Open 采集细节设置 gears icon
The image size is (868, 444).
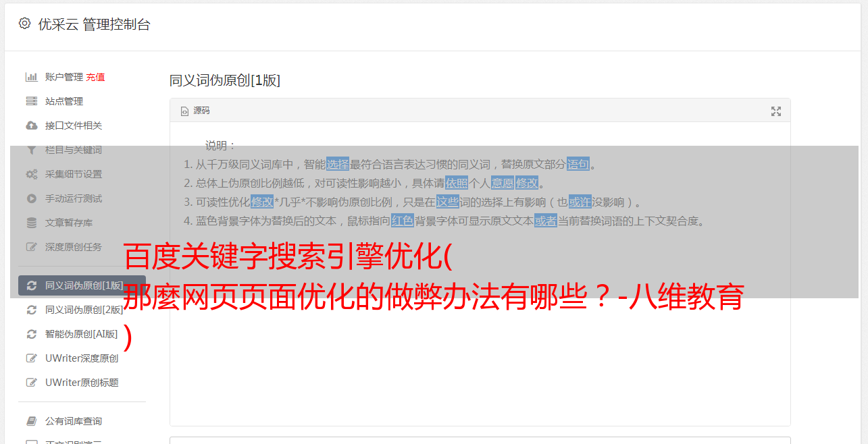pos(31,174)
